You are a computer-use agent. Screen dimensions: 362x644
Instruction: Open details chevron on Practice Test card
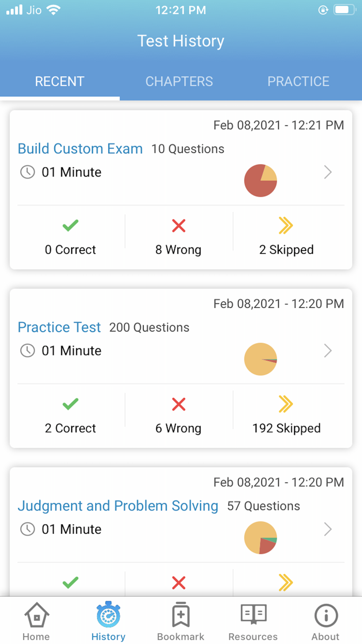pos(328,351)
